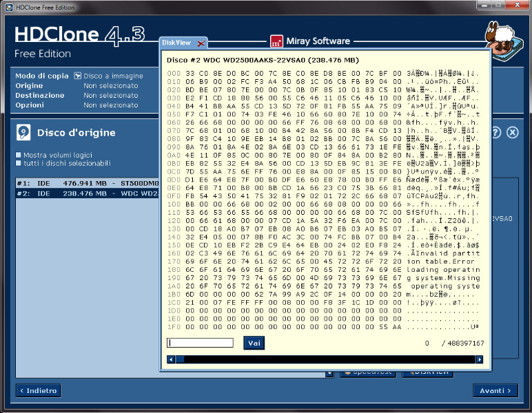Screen dimensions: 532x413
Task: Open the help question mark icon
Action: pyautogui.click(x=495, y=132)
